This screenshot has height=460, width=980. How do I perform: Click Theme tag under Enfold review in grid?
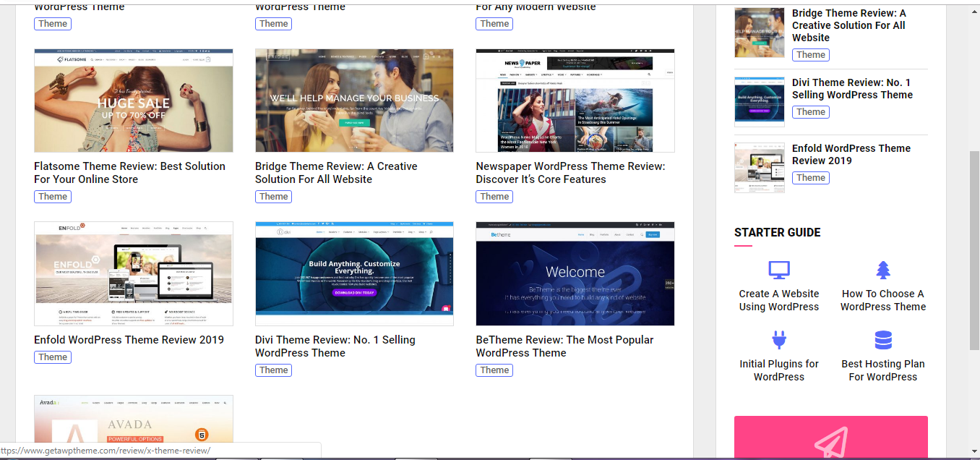click(x=53, y=357)
